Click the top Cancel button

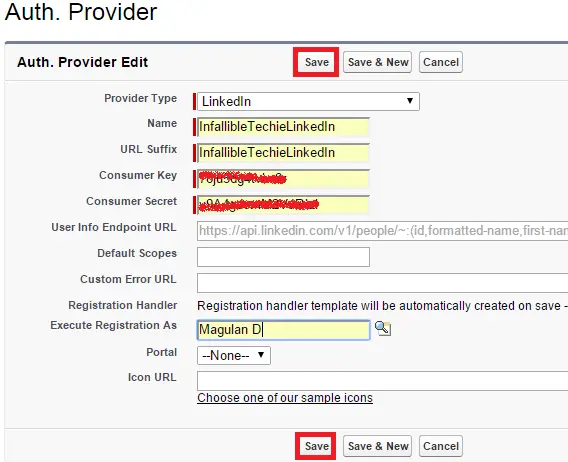coord(441,62)
